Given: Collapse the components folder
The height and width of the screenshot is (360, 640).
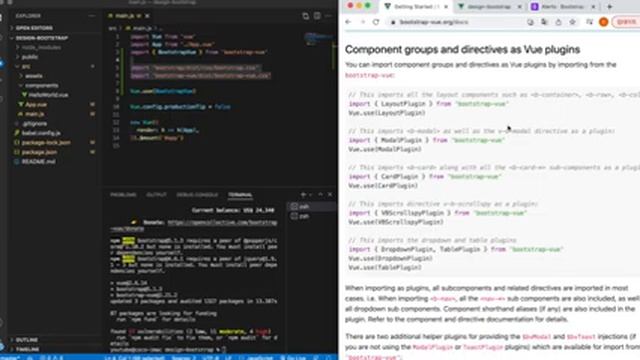Looking at the screenshot, I should click(41, 85).
